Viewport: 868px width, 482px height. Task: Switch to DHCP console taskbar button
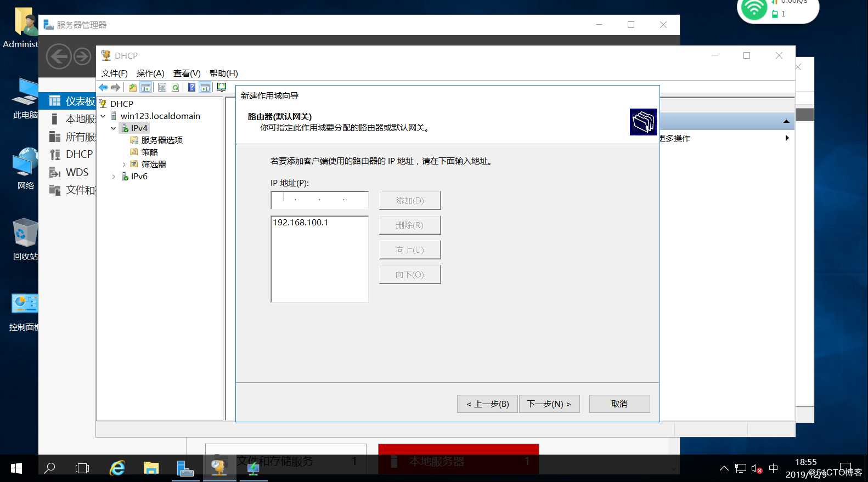219,468
